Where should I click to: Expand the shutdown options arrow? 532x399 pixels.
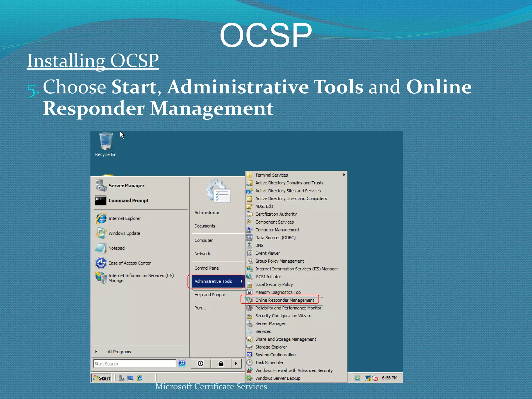coord(236,363)
